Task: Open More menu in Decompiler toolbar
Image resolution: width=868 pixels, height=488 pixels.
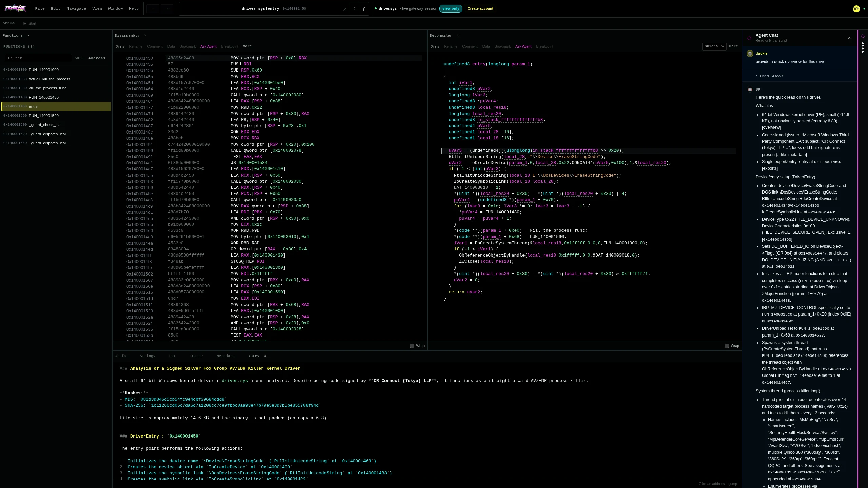Action: pos(733,46)
